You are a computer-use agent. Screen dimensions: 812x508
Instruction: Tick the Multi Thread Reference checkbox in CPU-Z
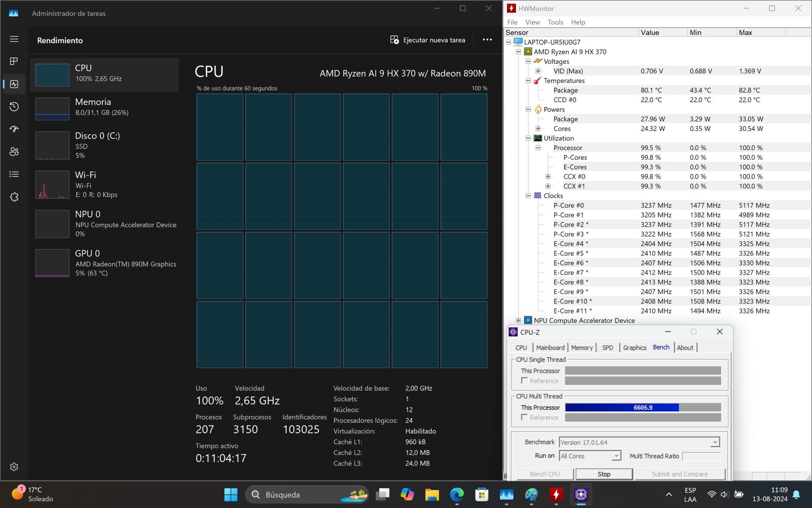pyautogui.click(x=524, y=417)
